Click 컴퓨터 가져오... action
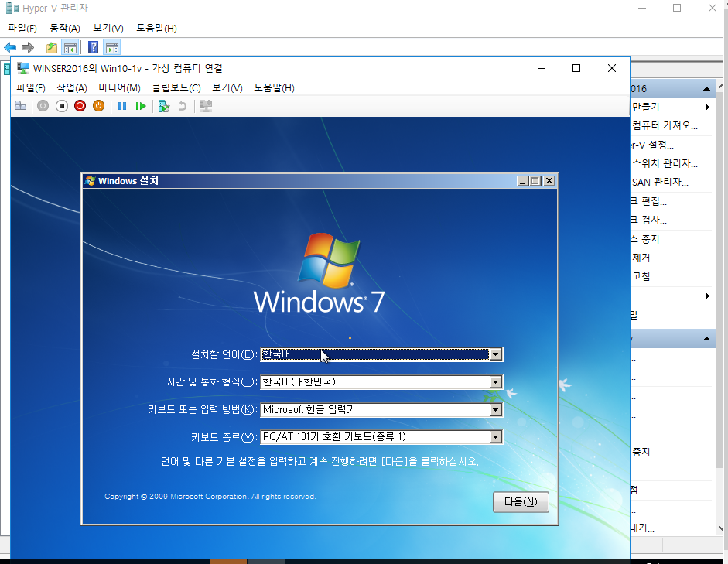This screenshot has width=728, height=564. click(665, 125)
